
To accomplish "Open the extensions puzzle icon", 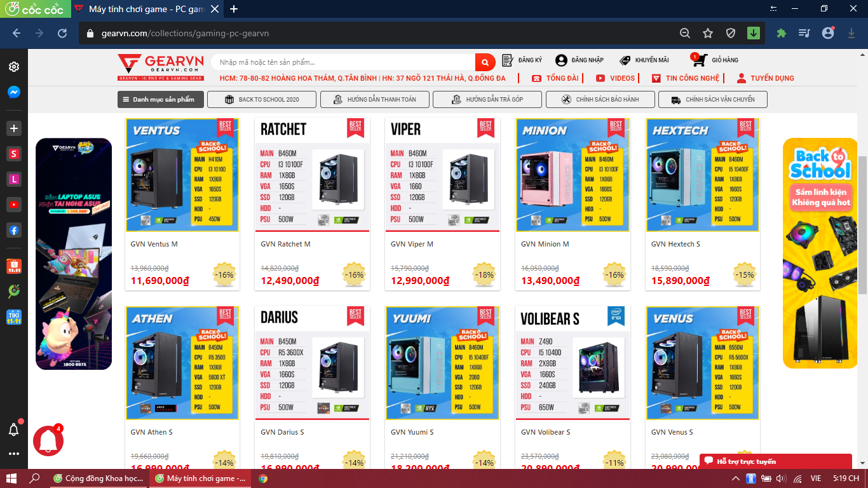I will pos(782,33).
